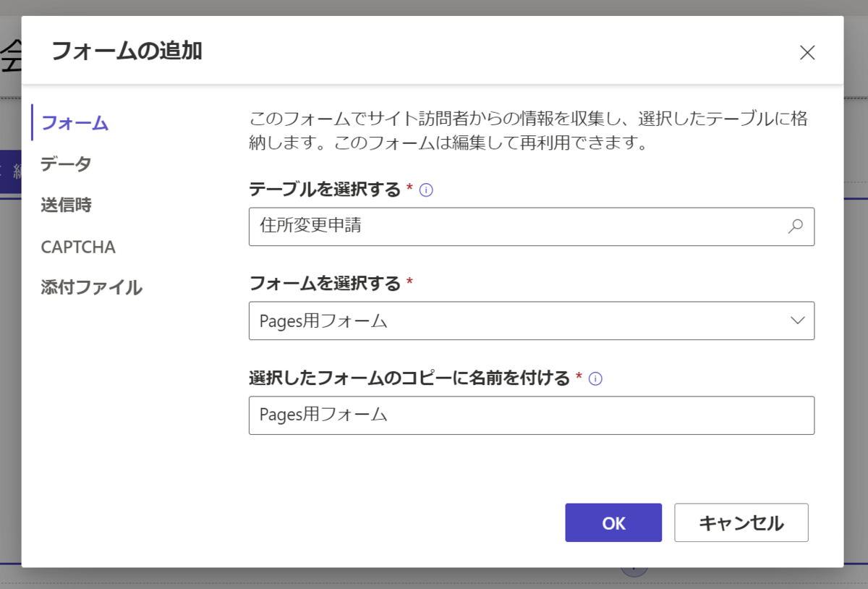Open the 送信時 settings tab
Viewport: 868px width, 589px height.
pos(66,205)
